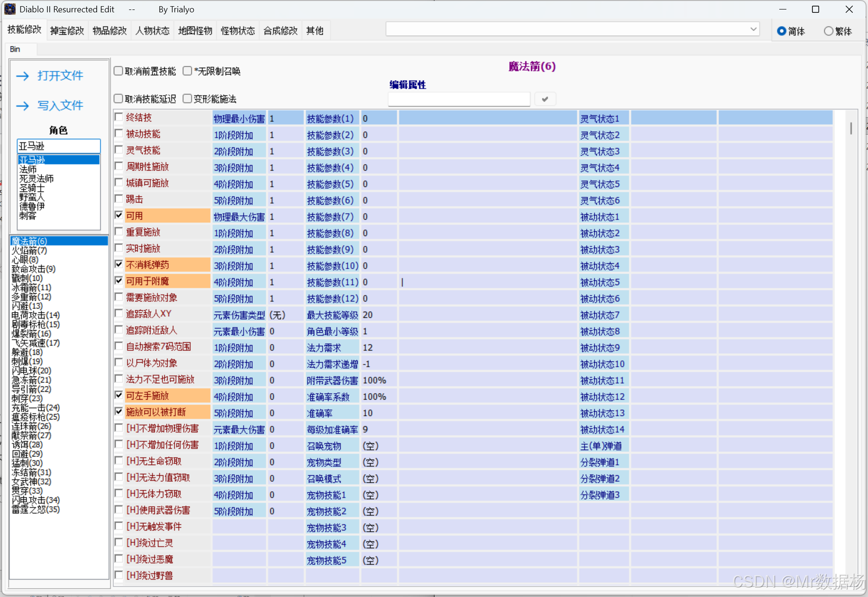Click the 灵气状态1 label cell
868x597 pixels.
coord(604,119)
